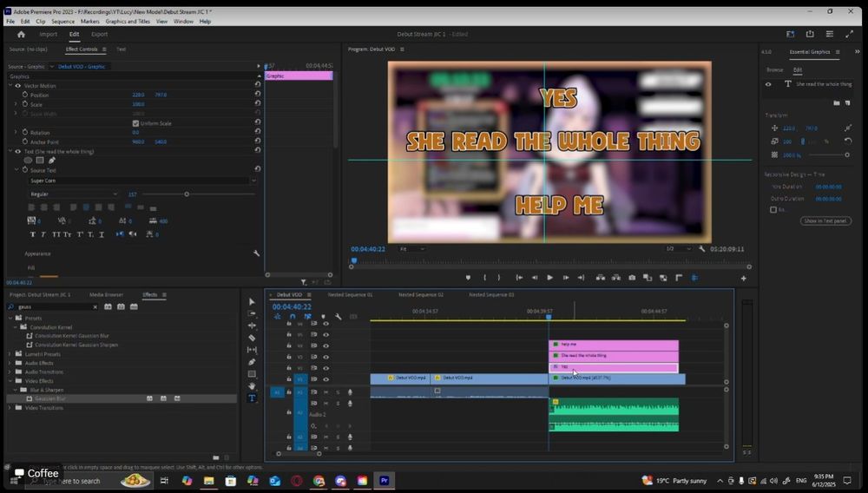This screenshot has height=493, width=868.
Task: Toggle Position animation stopwatch
Action: coord(25,95)
